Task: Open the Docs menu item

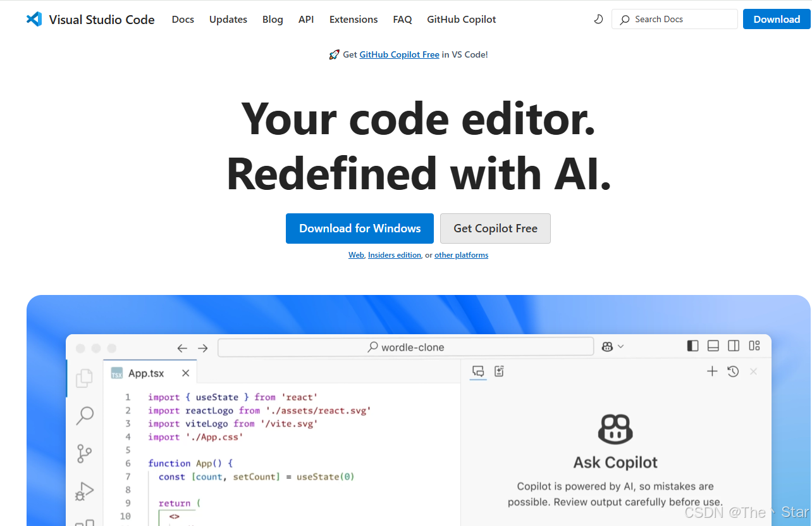Action: click(183, 20)
